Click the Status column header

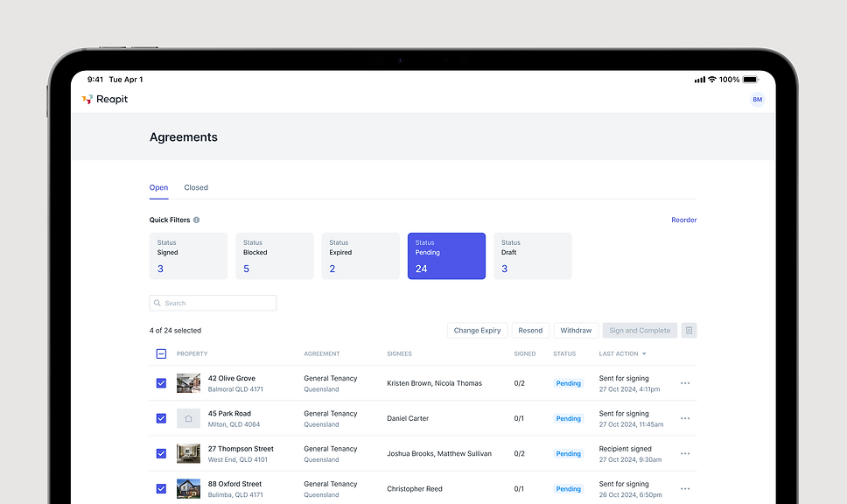tap(564, 353)
